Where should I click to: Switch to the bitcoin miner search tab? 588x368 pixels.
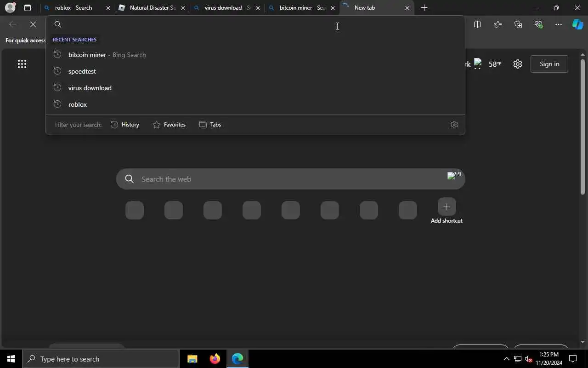301,8
